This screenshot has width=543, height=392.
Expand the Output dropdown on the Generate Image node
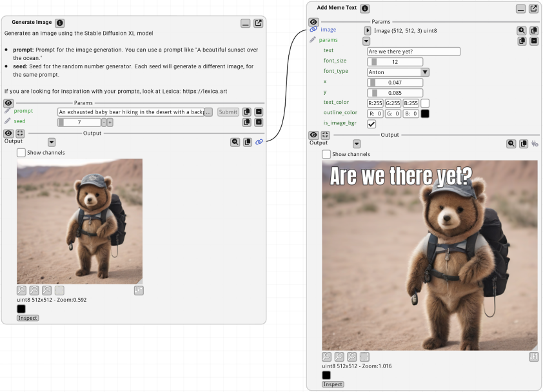(52, 141)
